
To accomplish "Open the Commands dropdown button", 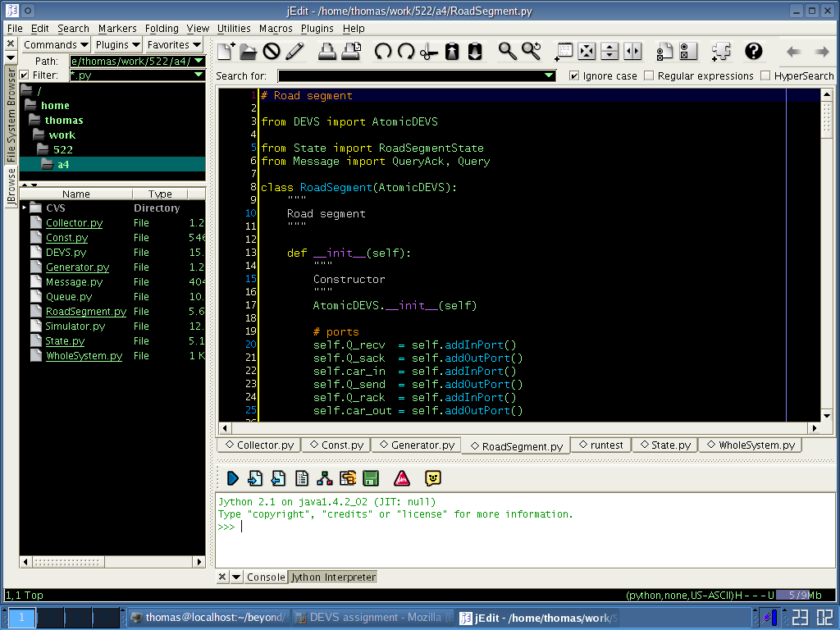I will point(56,45).
